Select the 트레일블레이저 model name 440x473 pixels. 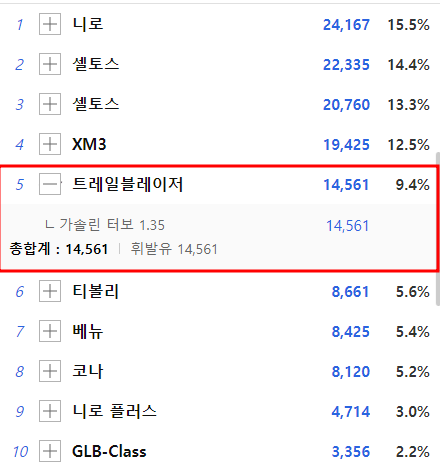pos(128,184)
